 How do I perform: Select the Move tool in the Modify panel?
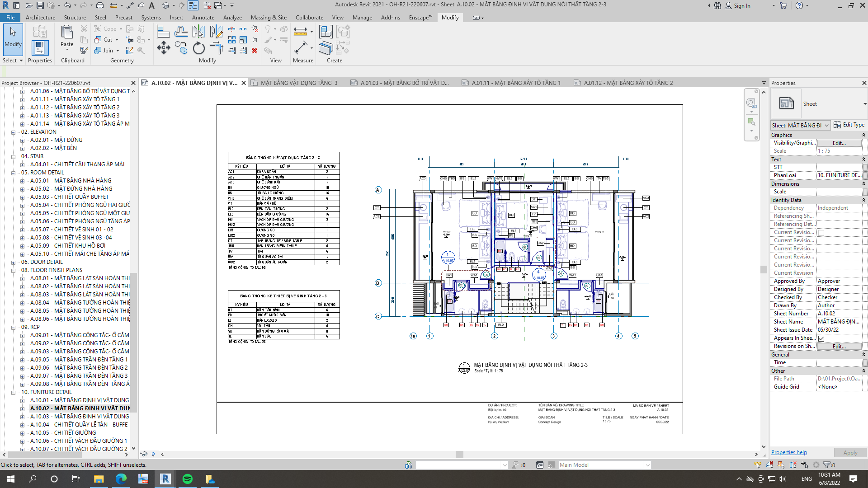coord(163,48)
